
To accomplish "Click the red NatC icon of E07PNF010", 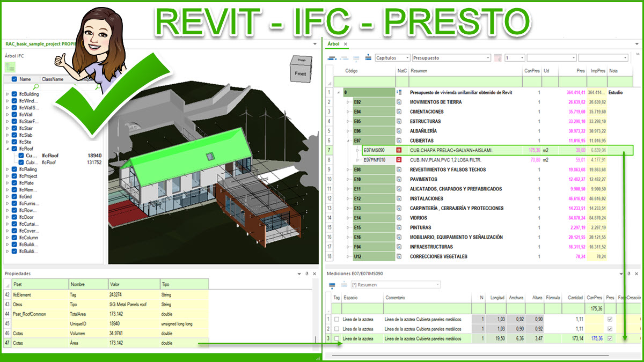I will 399,160.
